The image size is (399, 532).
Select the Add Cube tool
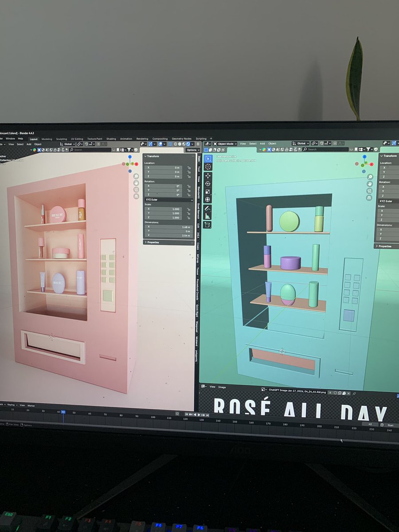point(208,225)
